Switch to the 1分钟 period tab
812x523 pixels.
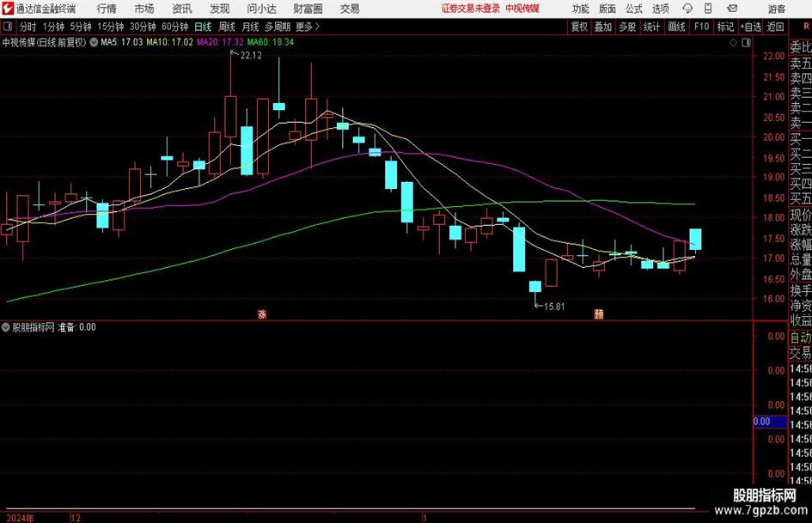53,27
